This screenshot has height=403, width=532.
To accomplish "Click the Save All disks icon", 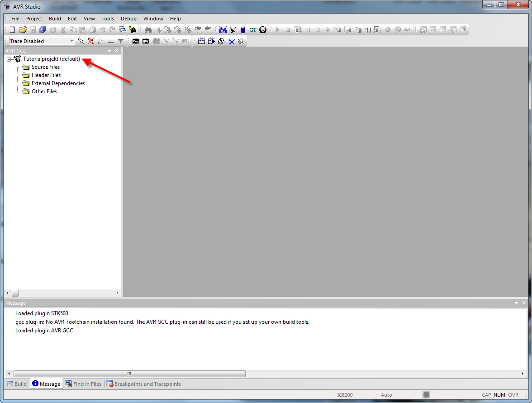I will pos(43,30).
